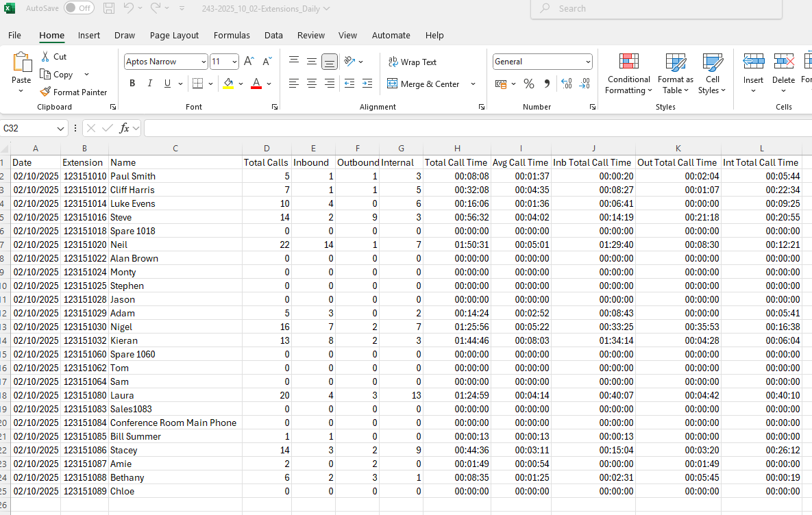Click the Increase Indent icon
This screenshot has height=515, width=812.
pyautogui.click(x=367, y=84)
